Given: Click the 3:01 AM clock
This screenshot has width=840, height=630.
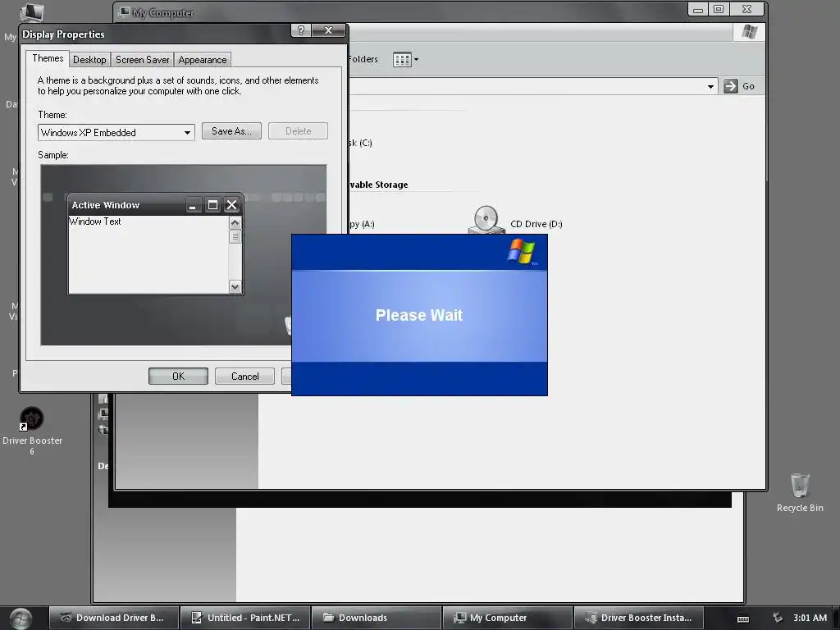Looking at the screenshot, I should pyautogui.click(x=810, y=618).
